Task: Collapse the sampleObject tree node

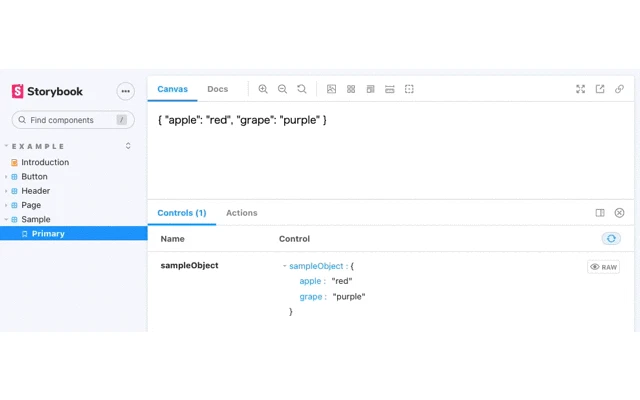Action: pos(284,266)
